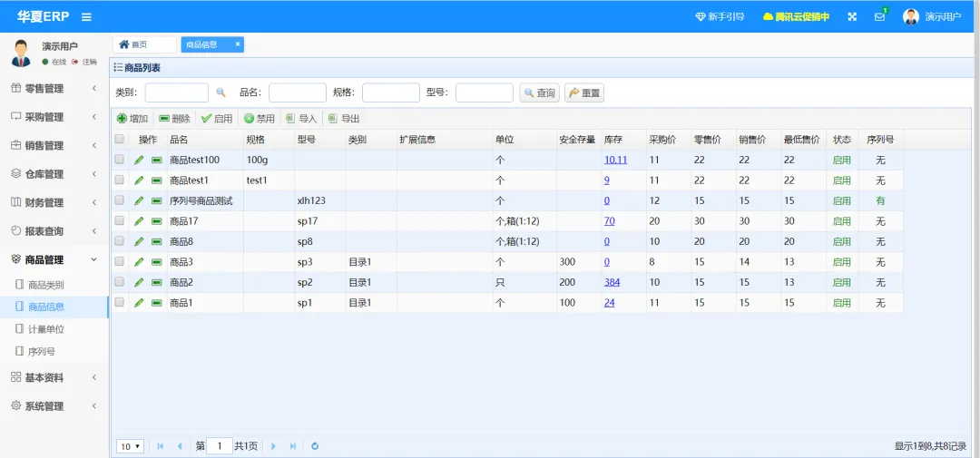This screenshot has height=458, width=980.
Task: Click edit pencil for 商品17
Action: click(x=139, y=221)
